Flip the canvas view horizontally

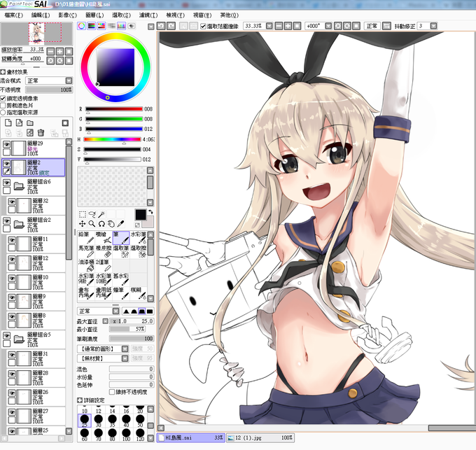[386, 26]
